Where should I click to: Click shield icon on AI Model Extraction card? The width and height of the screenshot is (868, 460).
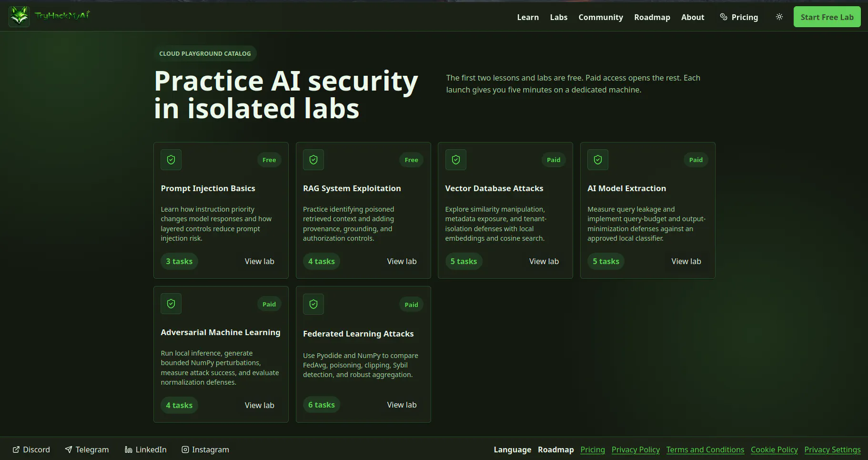pos(598,160)
